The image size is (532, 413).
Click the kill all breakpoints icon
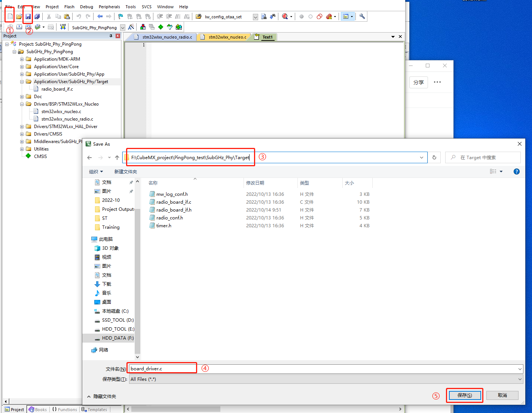pyautogui.click(x=329, y=16)
